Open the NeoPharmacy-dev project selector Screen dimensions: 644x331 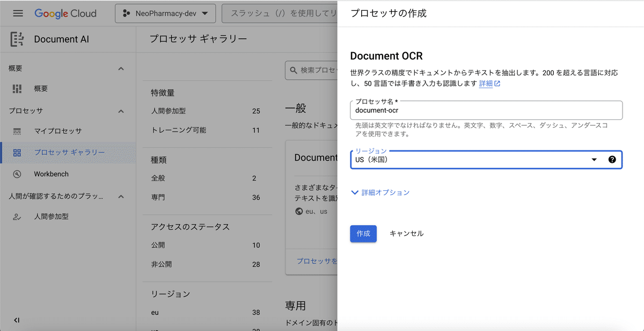pyautogui.click(x=165, y=13)
